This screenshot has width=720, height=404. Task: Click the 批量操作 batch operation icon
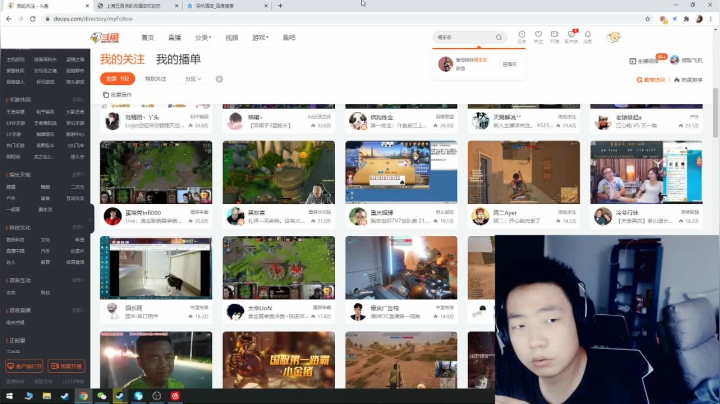(x=106, y=95)
